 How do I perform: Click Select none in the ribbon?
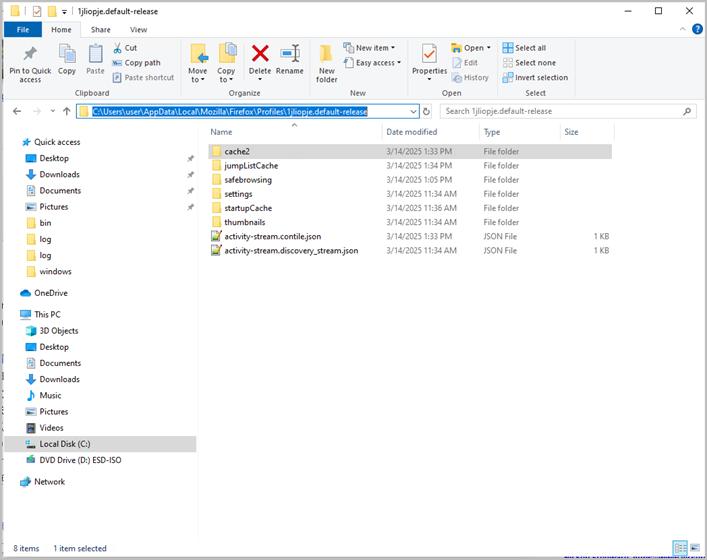pos(529,63)
